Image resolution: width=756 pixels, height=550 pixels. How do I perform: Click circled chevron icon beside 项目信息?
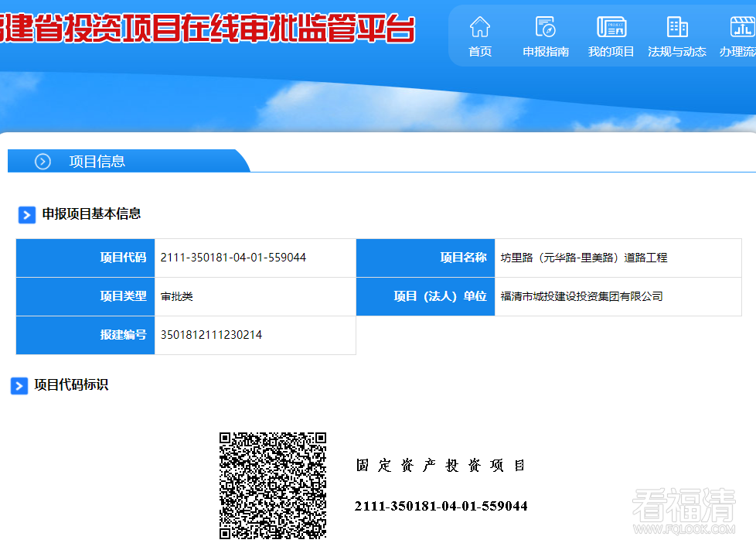click(43, 161)
